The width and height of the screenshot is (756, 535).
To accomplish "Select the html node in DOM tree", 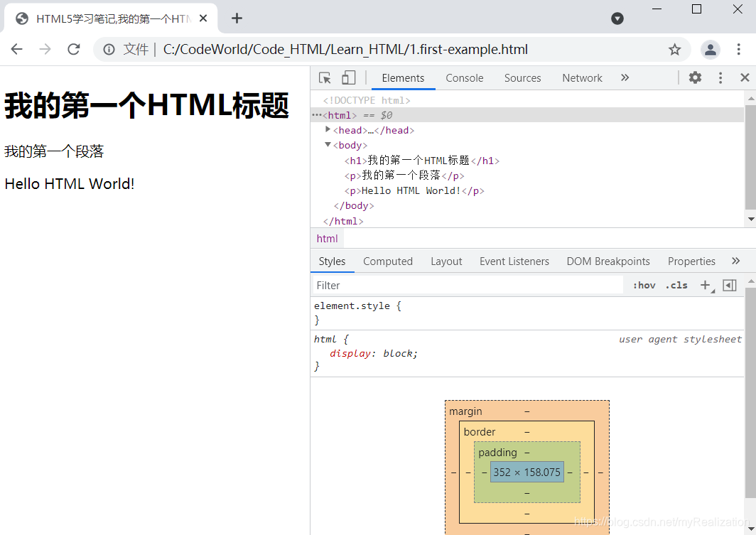I will 340,115.
